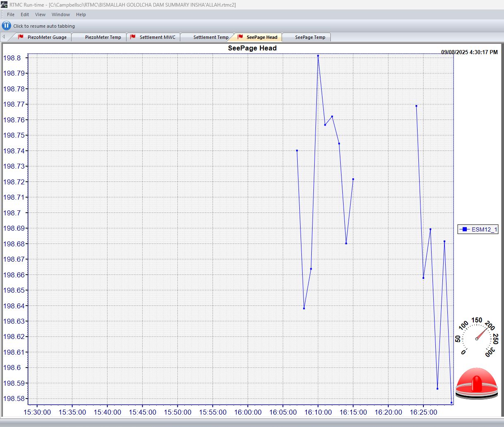Click the blue pause auto tabbing icon
504x427 pixels.
tap(6, 26)
